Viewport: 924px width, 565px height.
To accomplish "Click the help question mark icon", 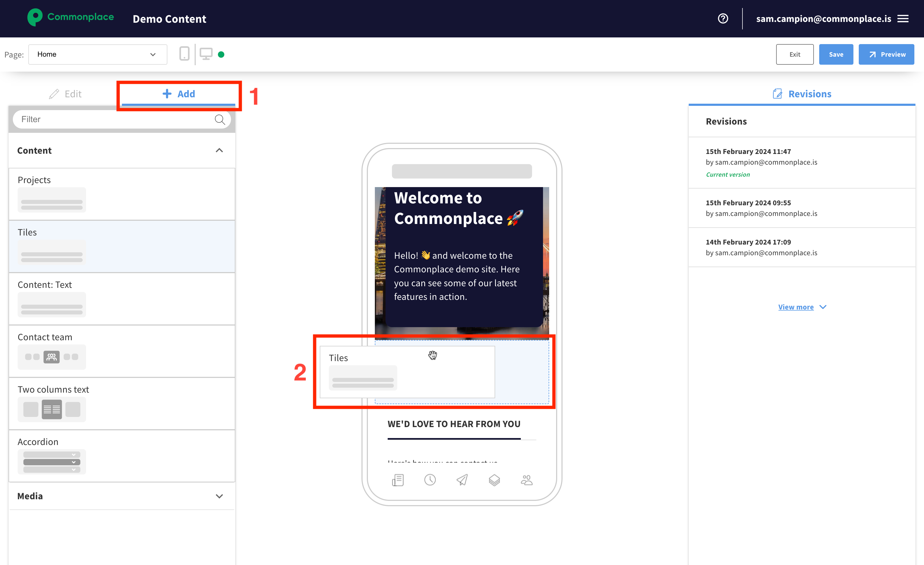I will point(723,18).
